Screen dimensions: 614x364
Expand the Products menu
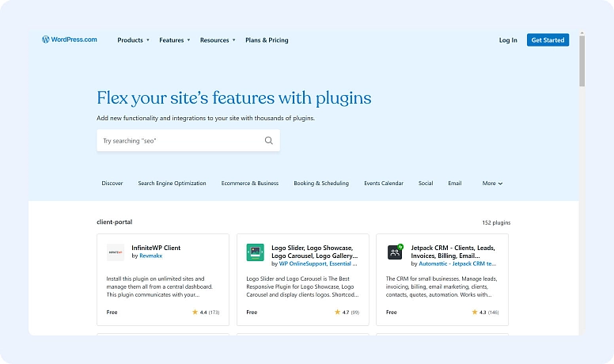[x=133, y=40]
